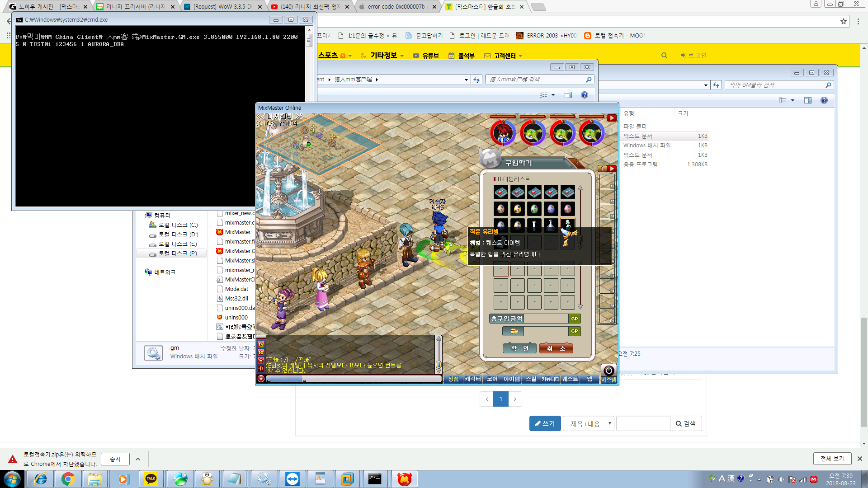Open the 아이템 game menu tab
The width and height of the screenshot is (868, 488).
point(511,379)
